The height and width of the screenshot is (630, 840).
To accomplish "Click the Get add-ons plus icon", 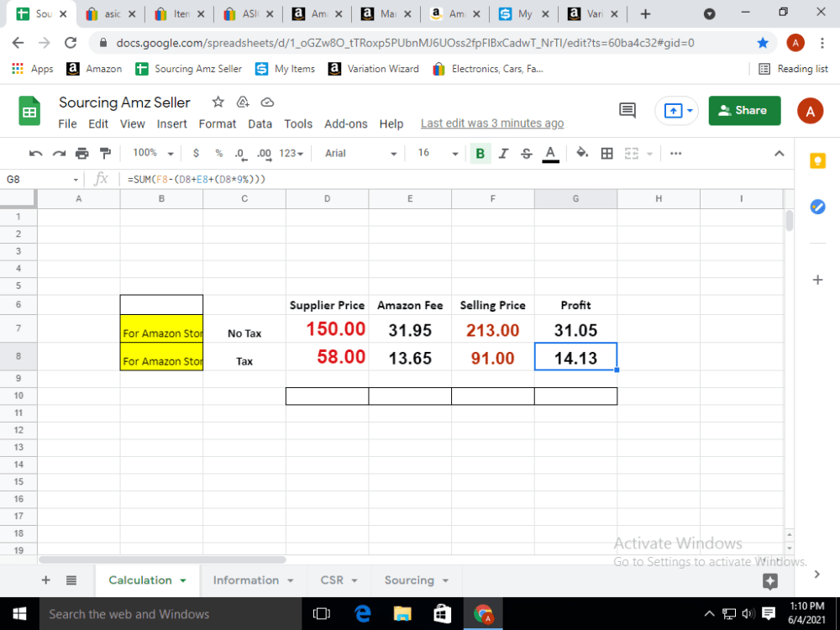I will click(817, 280).
